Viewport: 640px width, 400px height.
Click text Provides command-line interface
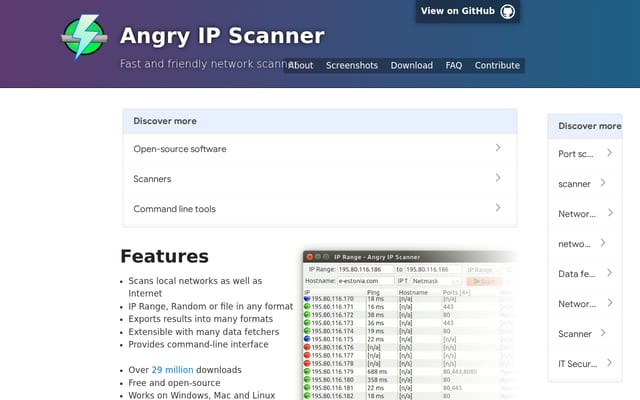click(198, 344)
